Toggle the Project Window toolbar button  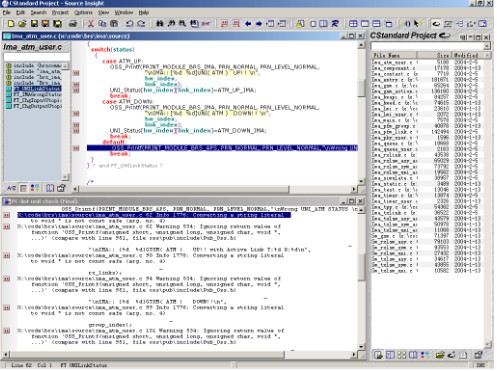[435, 24]
